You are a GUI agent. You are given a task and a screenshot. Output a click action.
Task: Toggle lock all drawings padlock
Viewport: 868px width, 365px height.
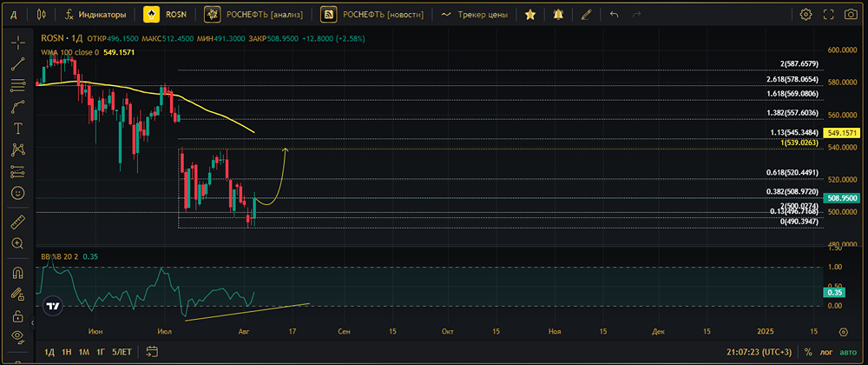click(x=17, y=316)
